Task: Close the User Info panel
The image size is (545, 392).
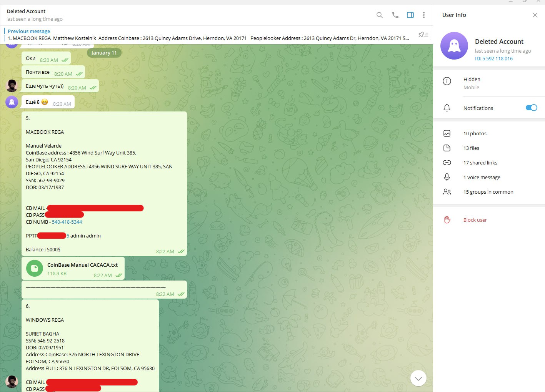Action: point(535,15)
